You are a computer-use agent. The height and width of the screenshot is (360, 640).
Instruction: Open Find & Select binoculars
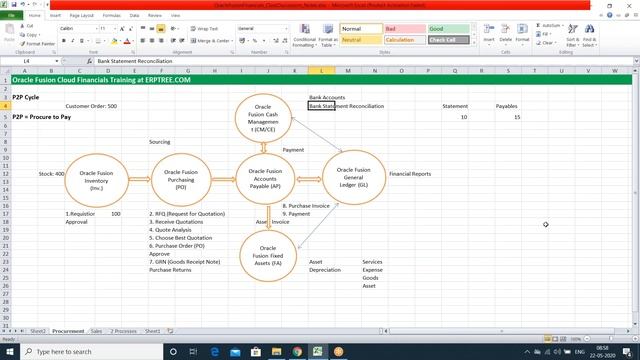coord(589,36)
